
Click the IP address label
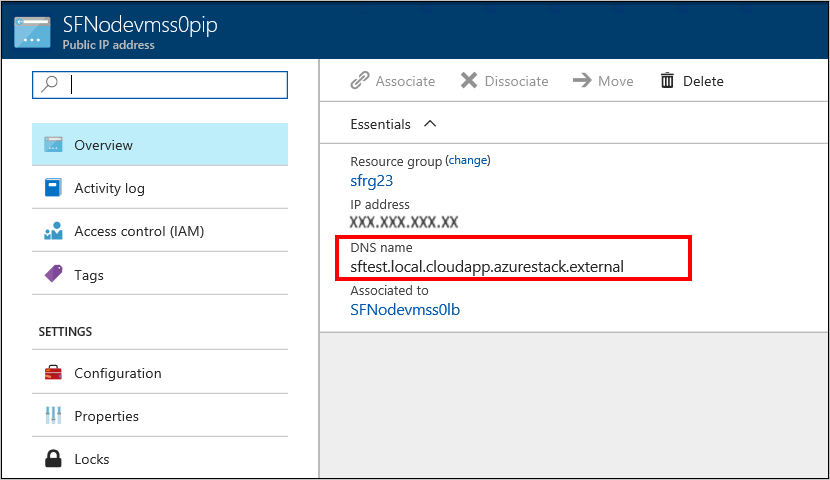pyautogui.click(x=380, y=204)
